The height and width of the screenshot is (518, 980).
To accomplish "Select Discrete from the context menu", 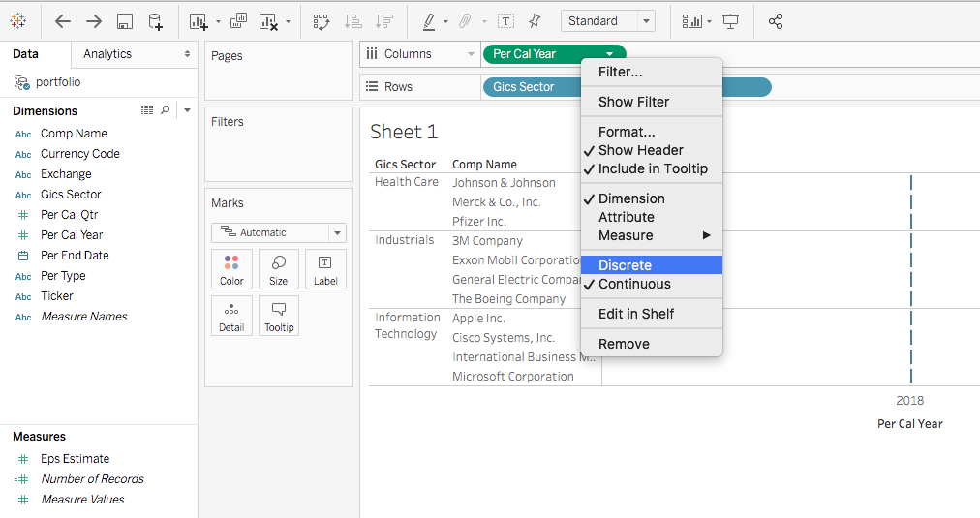I will point(625,265).
